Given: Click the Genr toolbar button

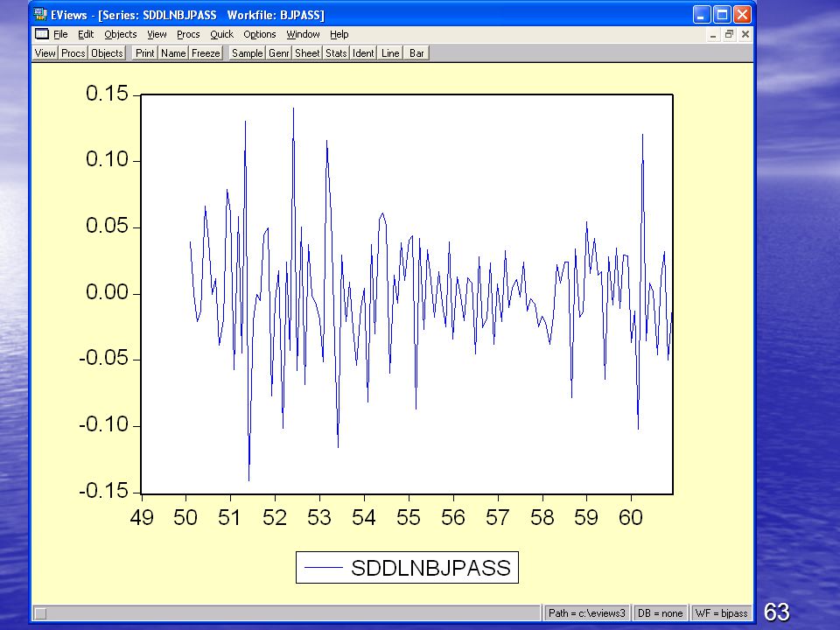Looking at the screenshot, I should coord(278,53).
